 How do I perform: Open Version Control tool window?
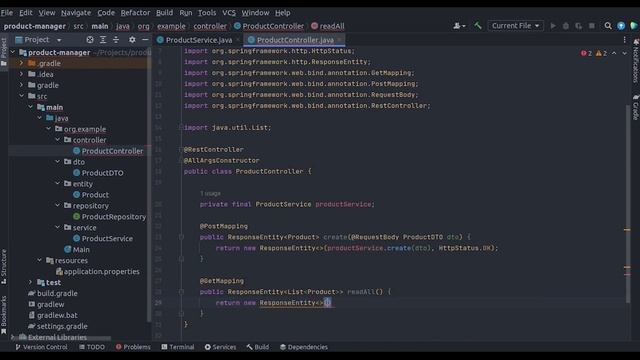[41, 347]
